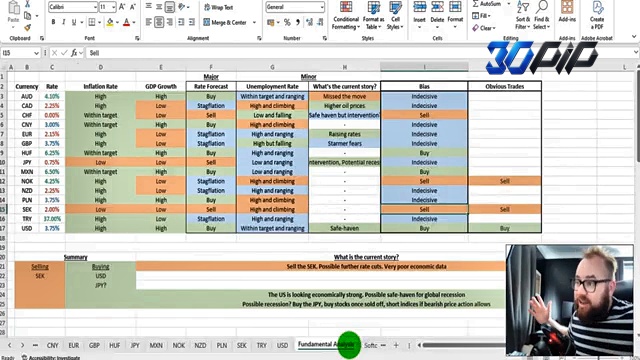Select the SEK currency cell
The width and height of the screenshot is (640, 360).
click(27, 209)
